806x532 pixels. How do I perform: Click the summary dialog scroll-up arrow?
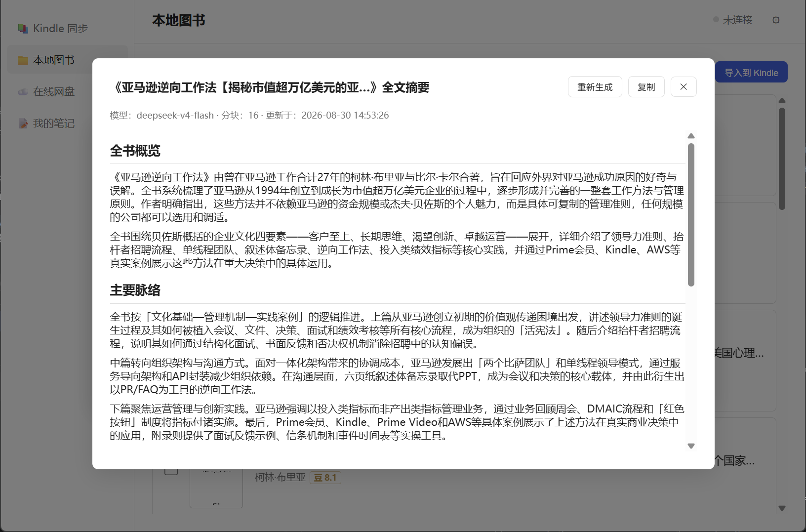pos(691,136)
